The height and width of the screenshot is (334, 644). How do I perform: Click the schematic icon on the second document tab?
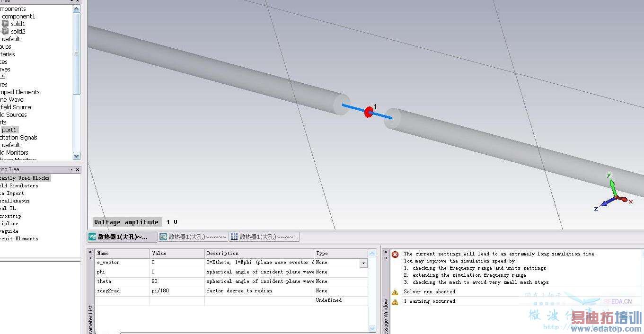pos(163,237)
